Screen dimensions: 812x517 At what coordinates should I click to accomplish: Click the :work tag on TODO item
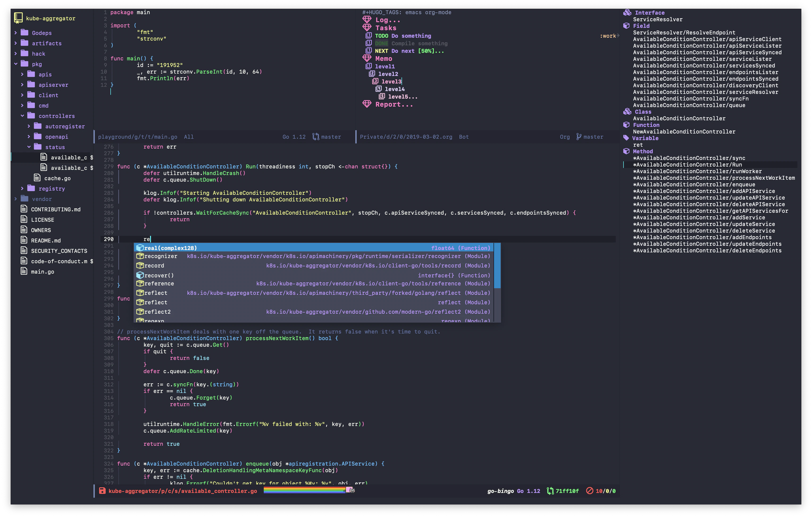[608, 36]
